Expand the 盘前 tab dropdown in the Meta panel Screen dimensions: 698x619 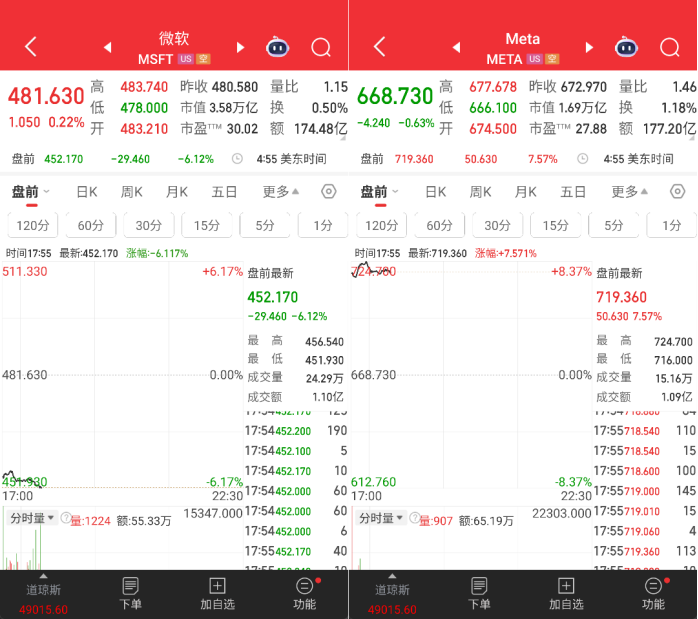(379, 192)
